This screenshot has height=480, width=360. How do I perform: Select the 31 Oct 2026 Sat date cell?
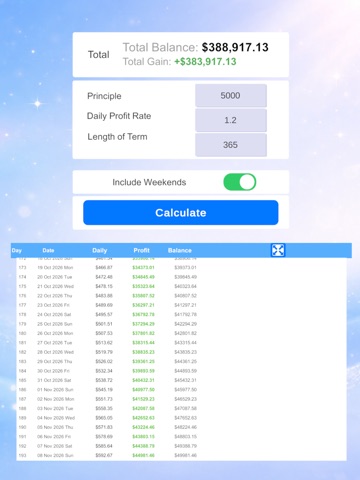[x=54, y=380]
